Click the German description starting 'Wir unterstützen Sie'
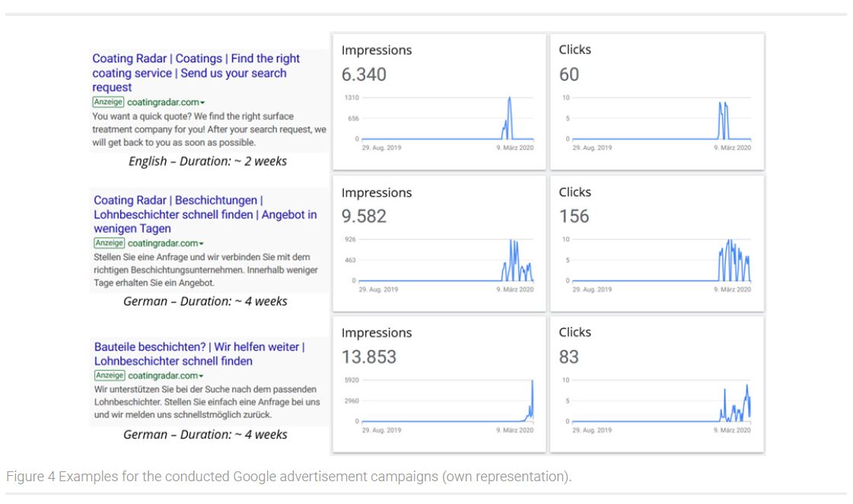Viewport: 853px width, 504px height. 207,402
